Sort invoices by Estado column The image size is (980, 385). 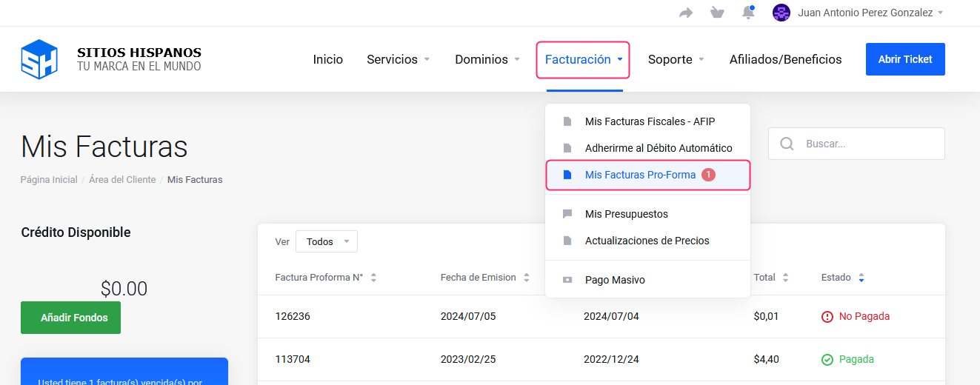(x=842, y=278)
